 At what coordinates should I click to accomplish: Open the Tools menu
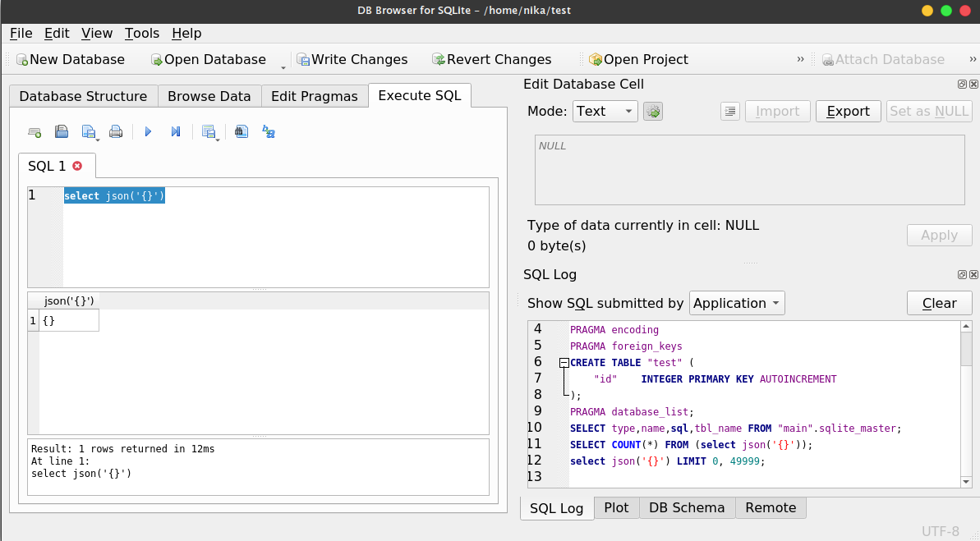click(141, 34)
